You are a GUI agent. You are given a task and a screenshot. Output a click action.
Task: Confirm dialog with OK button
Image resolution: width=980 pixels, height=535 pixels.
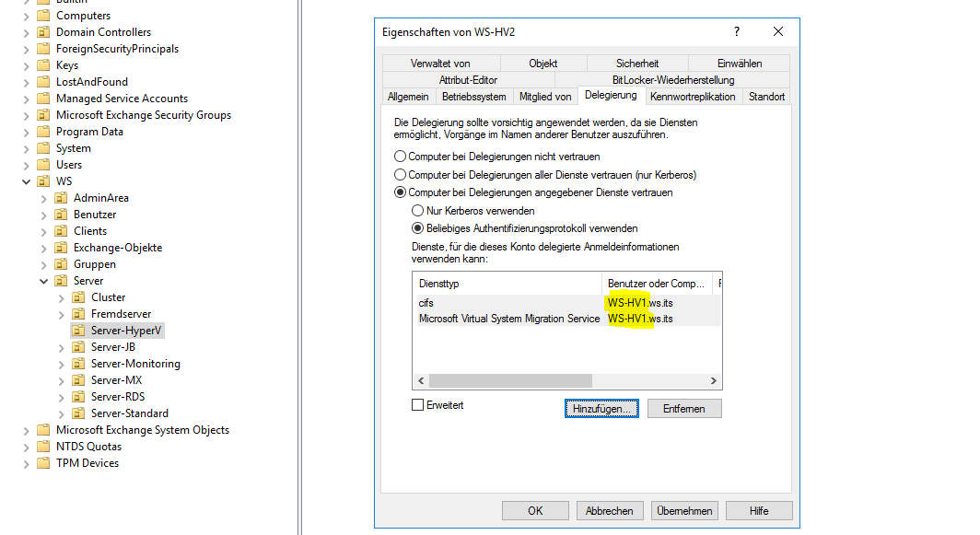point(535,511)
